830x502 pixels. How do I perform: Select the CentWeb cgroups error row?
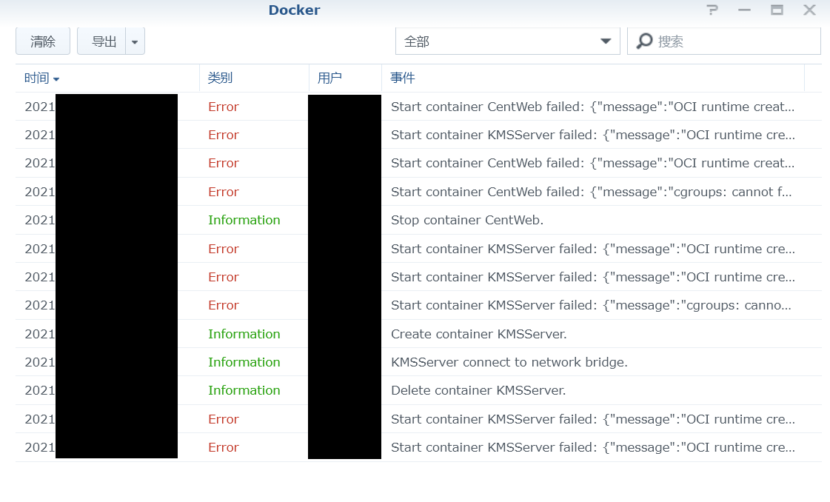pyautogui.click(x=593, y=192)
